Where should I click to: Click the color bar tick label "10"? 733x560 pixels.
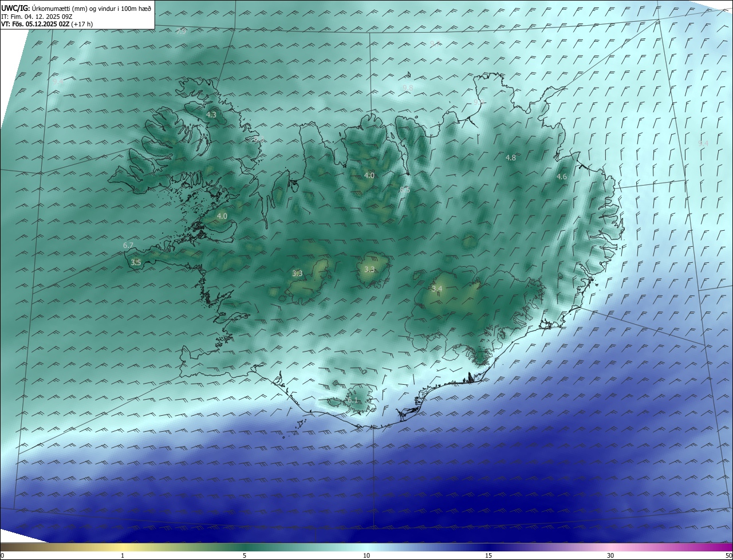[x=366, y=555]
